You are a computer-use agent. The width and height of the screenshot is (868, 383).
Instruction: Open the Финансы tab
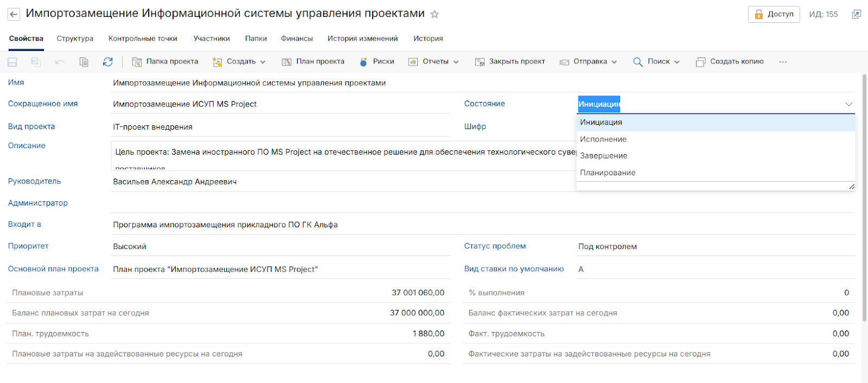tap(297, 39)
